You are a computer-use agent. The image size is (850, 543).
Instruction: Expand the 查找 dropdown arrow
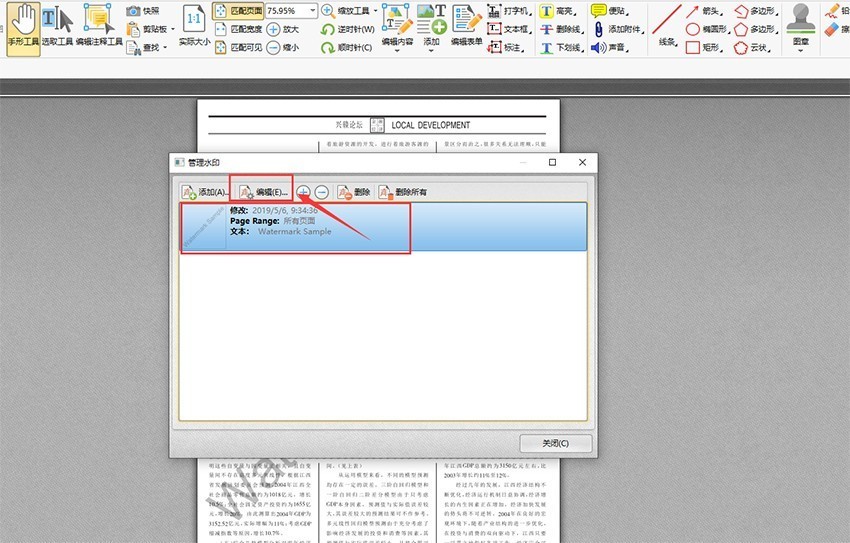[x=165, y=48]
